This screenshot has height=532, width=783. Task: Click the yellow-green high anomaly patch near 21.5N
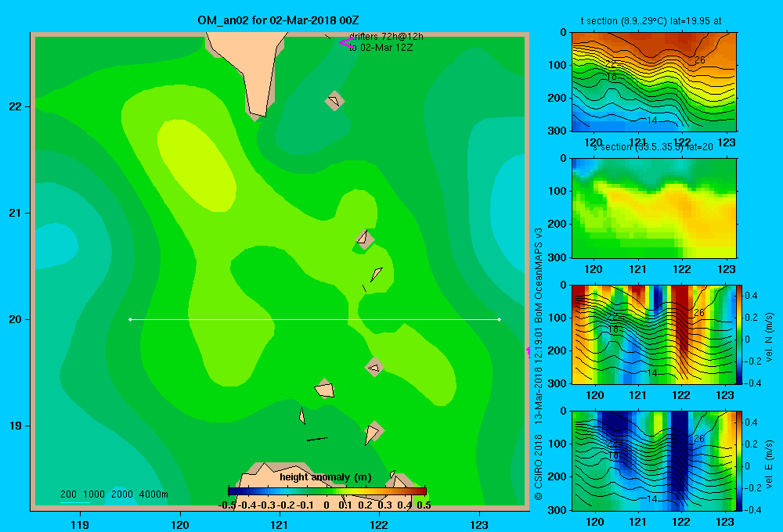197,165
